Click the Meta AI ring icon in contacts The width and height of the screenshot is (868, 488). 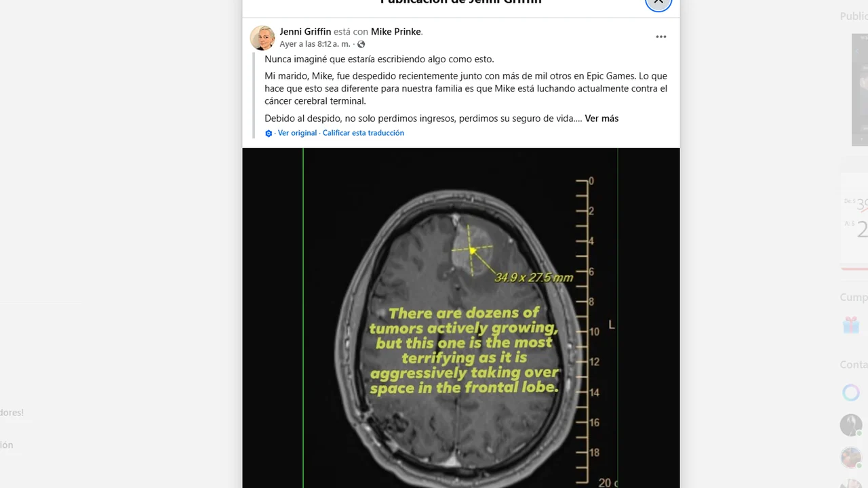tap(851, 392)
